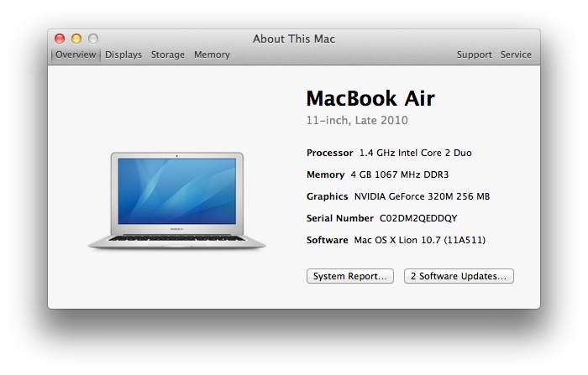Close the About This Mac window

coord(60,39)
